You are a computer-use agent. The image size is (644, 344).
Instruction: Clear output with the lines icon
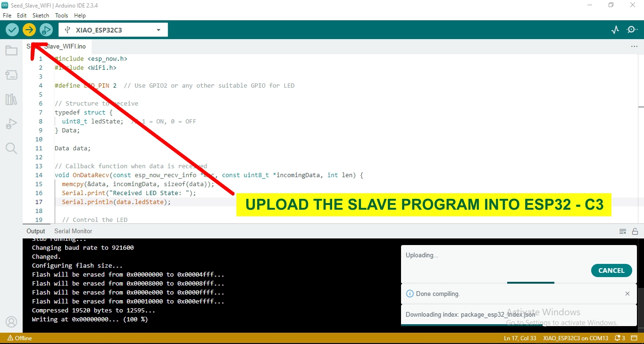623,231
